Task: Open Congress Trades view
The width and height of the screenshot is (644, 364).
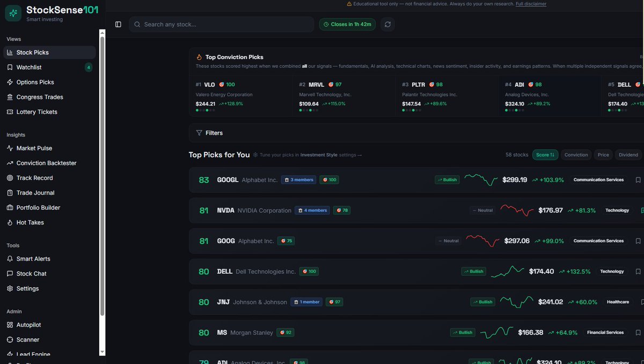Action: tap(49, 97)
